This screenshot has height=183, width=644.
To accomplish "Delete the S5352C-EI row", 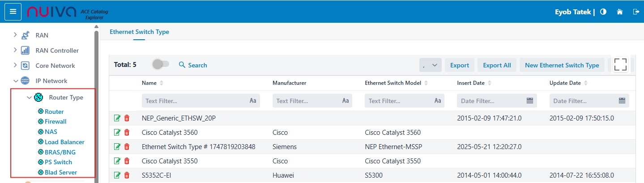I will [127, 175].
